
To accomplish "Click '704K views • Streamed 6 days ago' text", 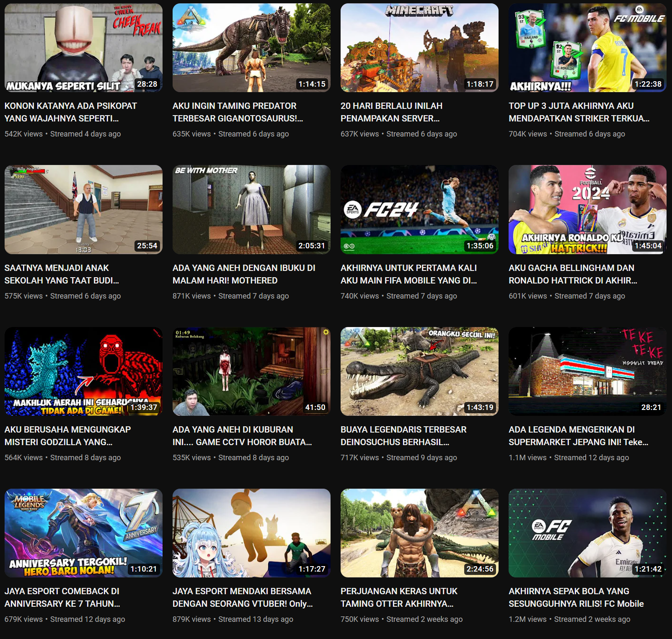I will click(x=567, y=134).
